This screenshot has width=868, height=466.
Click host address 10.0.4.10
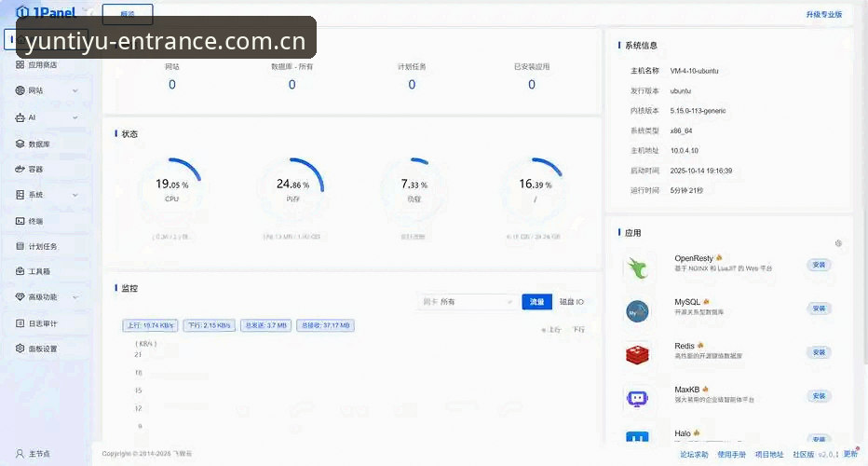[685, 151]
